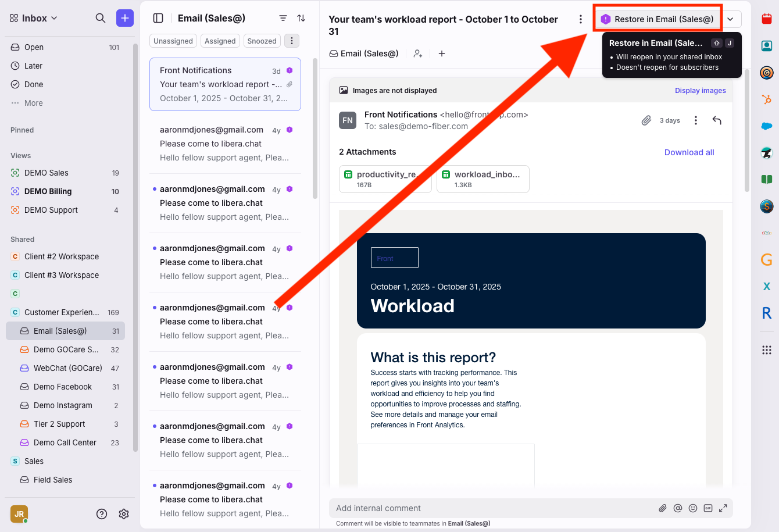The image size is (779, 532).
Task: Select the Snoozed filter tab
Action: pyautogui.click(x=262, y=41)
